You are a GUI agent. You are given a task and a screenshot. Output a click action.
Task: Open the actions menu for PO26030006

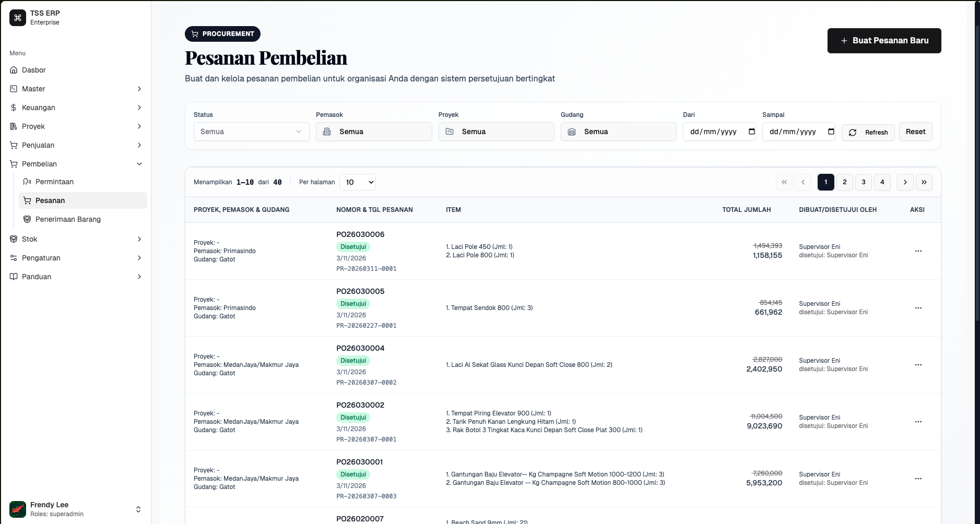[917, 251]
